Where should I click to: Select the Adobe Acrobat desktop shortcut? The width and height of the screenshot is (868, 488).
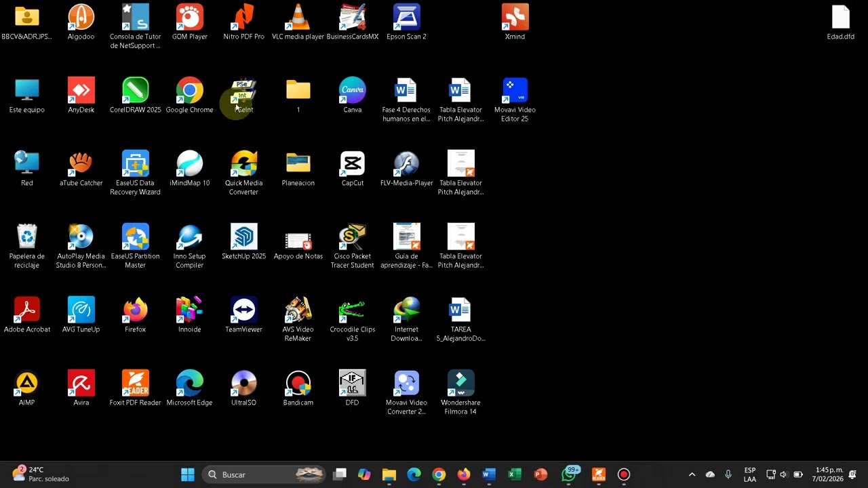pos(26,310)
